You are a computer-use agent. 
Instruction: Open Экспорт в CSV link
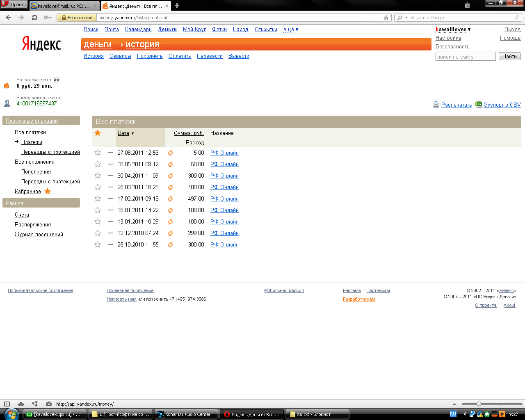point(502,105)
